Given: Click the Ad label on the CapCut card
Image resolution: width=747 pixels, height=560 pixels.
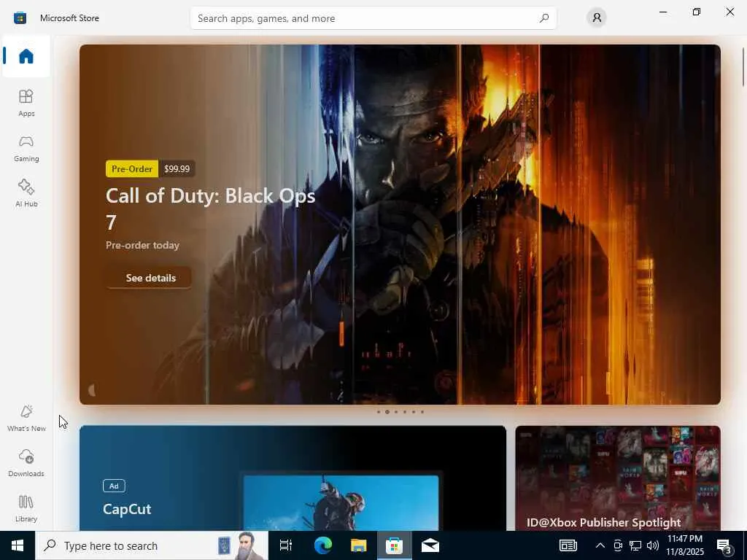Looking at the screenshot, I should [114, 486].
